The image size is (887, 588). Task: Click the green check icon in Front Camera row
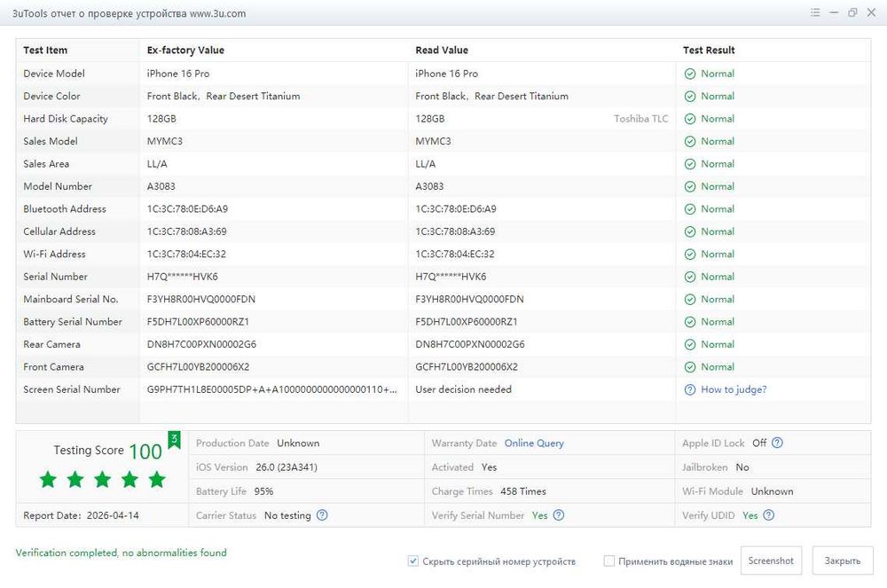click(x=689, y=367)
